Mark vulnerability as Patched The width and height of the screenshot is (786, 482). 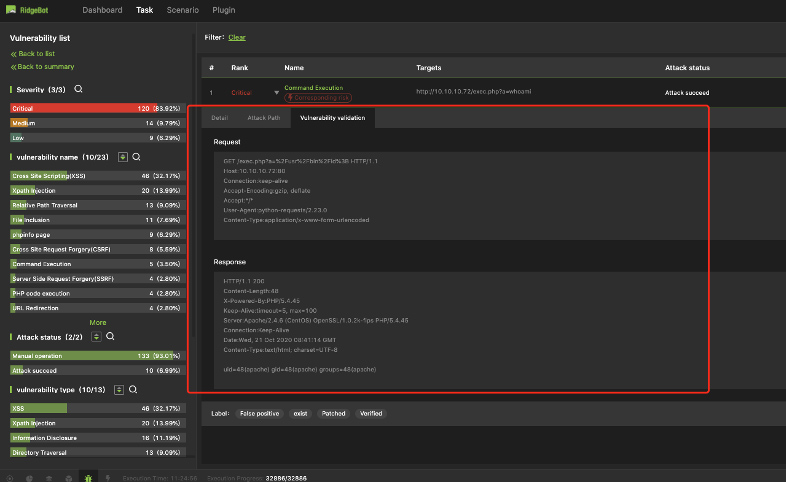[x=333, y=413]
